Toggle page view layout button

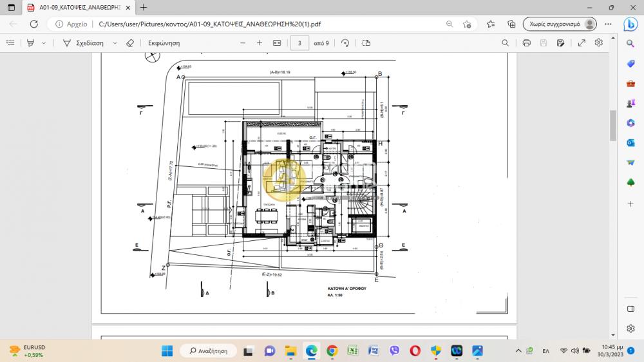[x=366, y=43]
